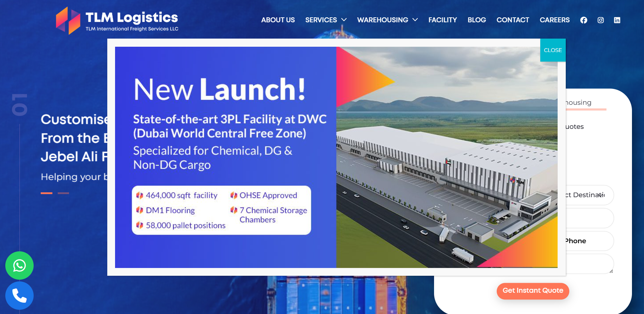This screenshot has height=314, width=644.
Task: Open the LinkedIn social icon
Action: pyautogui.click(x=617, y=20)
